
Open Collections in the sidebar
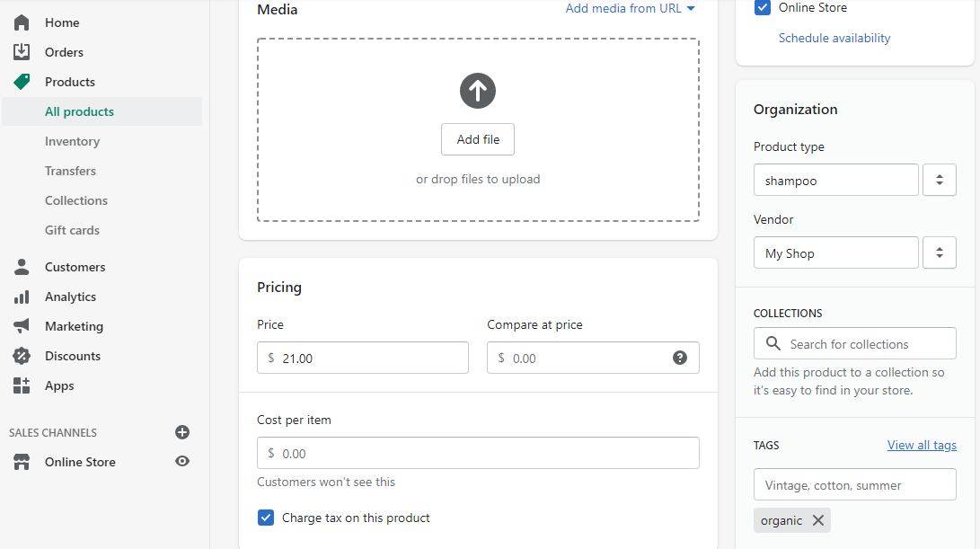76,200
